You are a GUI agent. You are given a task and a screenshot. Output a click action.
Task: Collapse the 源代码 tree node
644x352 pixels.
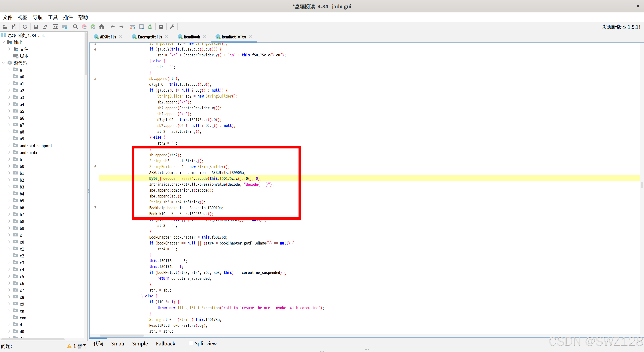[x=4, y=63]
